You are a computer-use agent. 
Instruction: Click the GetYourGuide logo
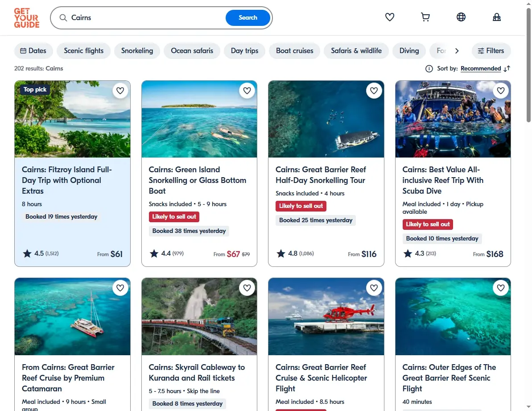click(27, 18)
